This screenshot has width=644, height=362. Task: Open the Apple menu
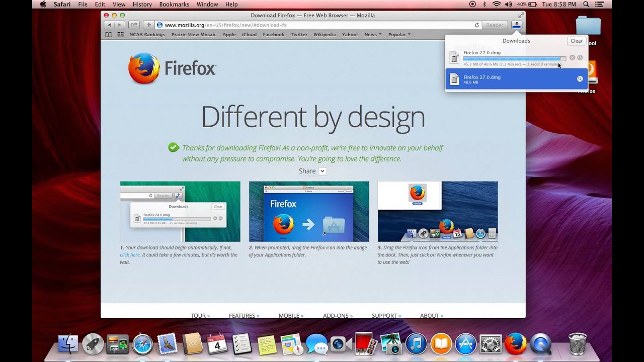point(43,4)
